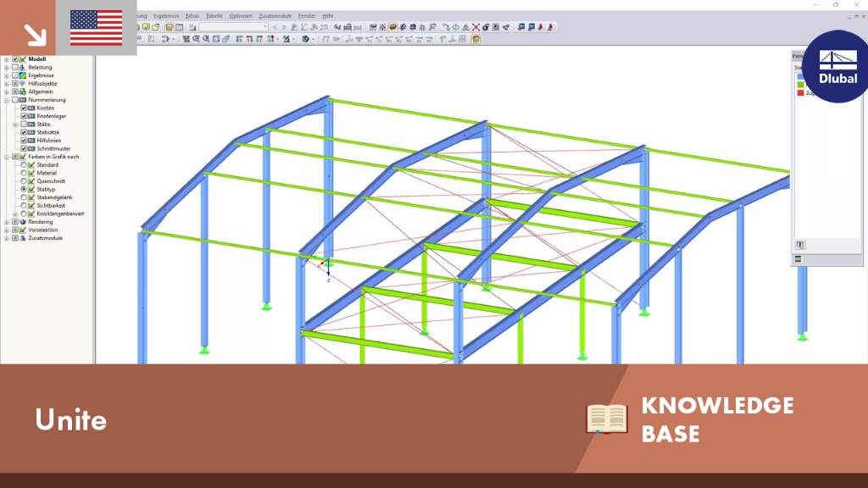This screenshot has width=868, height=488.
Task: Open the Fenster menu
Action: point(307,16)
